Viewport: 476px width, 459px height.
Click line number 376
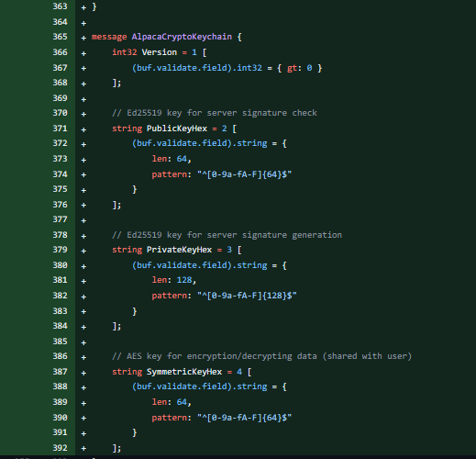pyautogui.click(x=60, y=205)
